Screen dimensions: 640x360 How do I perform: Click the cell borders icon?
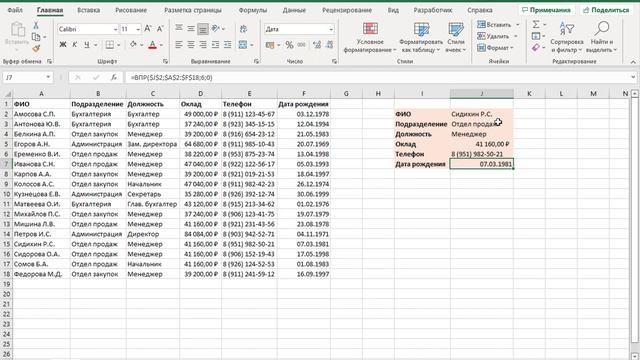pyautogui.click(x=109, y=44)
